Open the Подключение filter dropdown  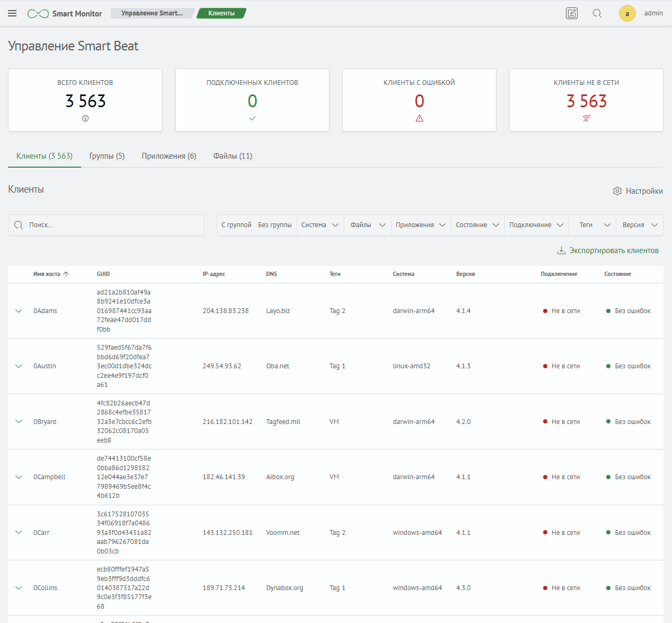pos(537,225)
